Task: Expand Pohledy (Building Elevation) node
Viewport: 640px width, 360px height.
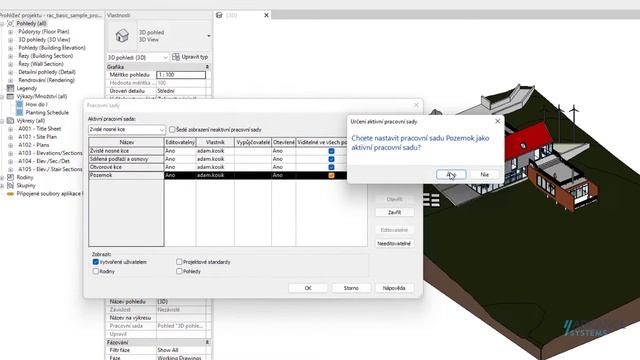Action: point(11,48)
